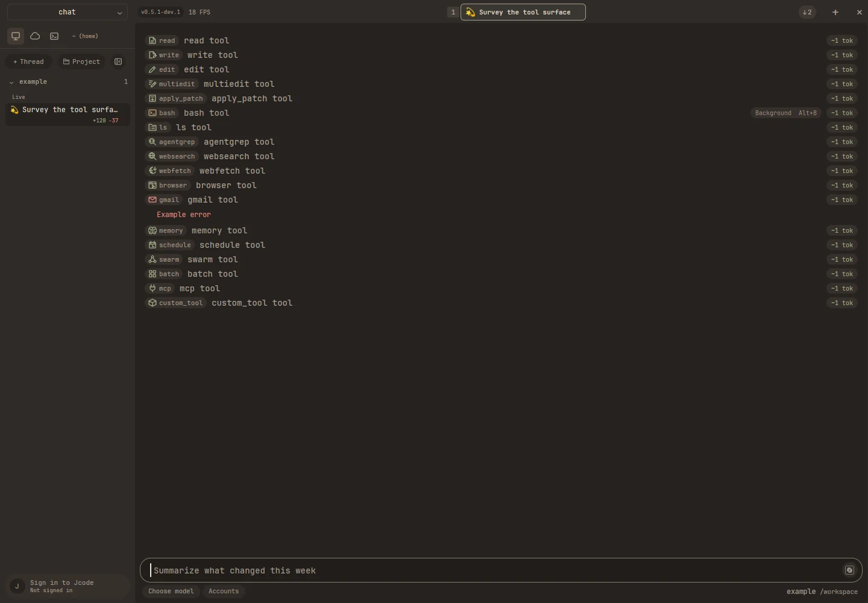Click the browser tool badge
Image resolution: width=868 pixels, height=603 pixels.
click(x=168, y=185)
